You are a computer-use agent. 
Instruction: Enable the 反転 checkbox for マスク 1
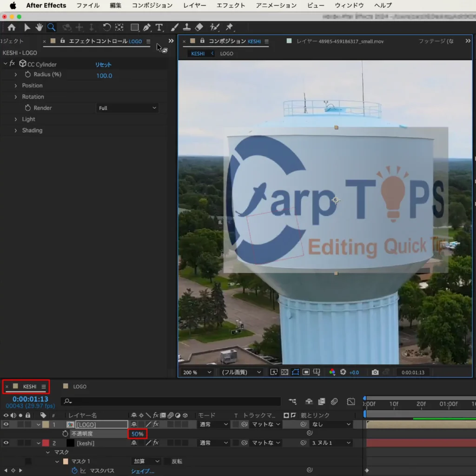pos(168,462)
